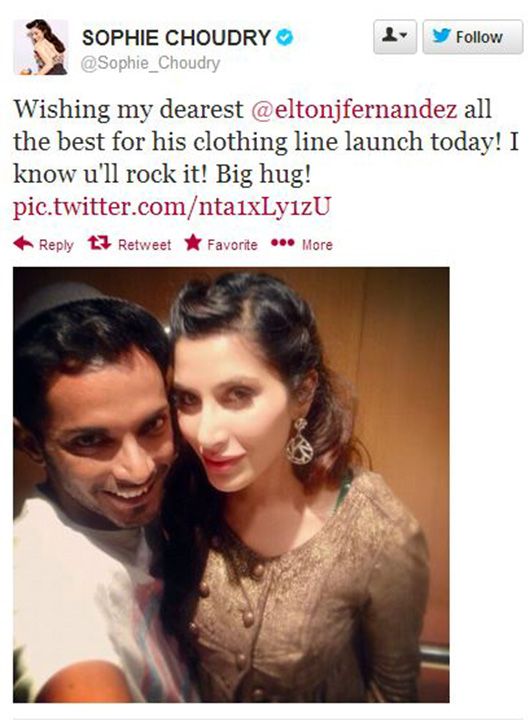Open Sophie Choudry's profile avatar
The height and width of the screenshot is (720, 530).
coord(41,47)
